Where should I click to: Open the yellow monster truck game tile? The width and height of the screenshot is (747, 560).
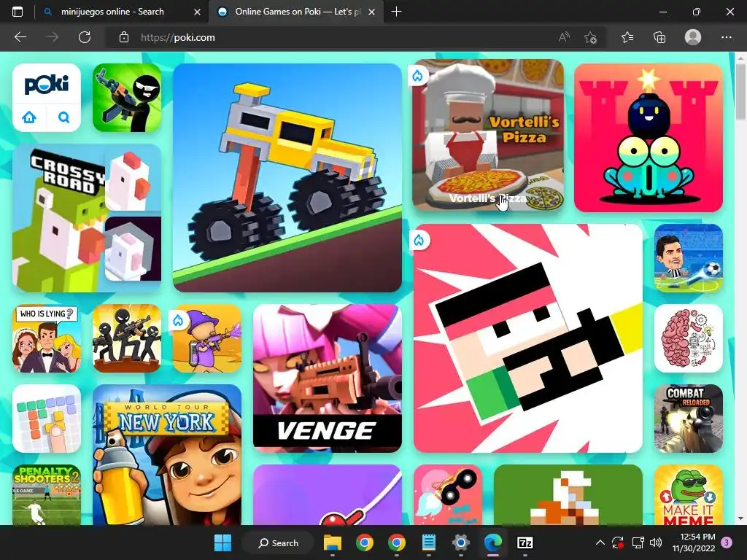click(287, 178)
